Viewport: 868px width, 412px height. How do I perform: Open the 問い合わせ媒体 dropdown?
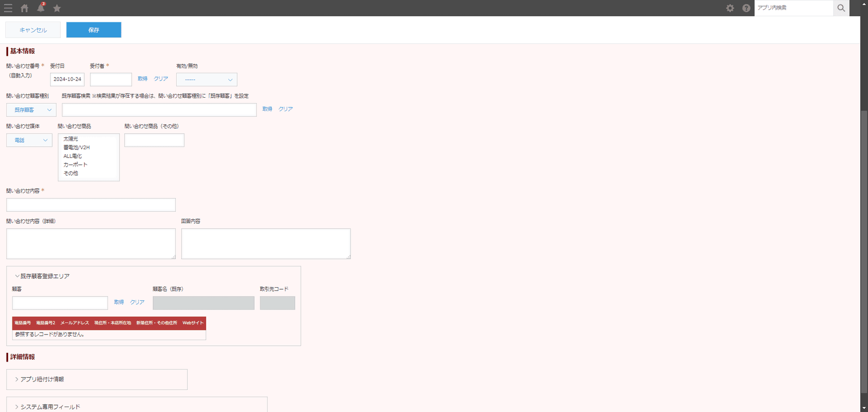[x=29, y=140]
